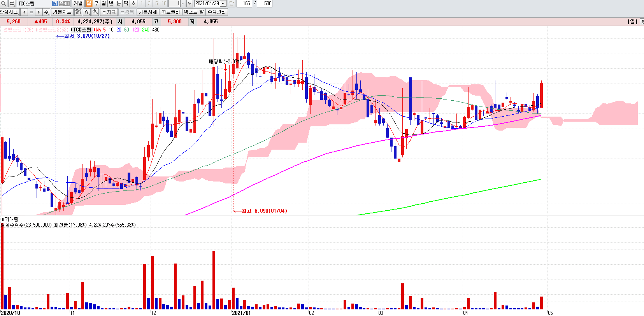Screen dimensions: 644x316
Task: Click the 증40 margin badge
Action: click(64, 3)
